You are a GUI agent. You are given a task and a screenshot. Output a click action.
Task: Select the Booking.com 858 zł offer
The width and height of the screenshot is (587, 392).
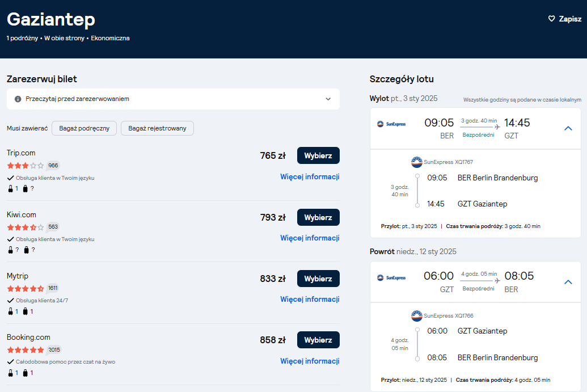pos(318,340)
